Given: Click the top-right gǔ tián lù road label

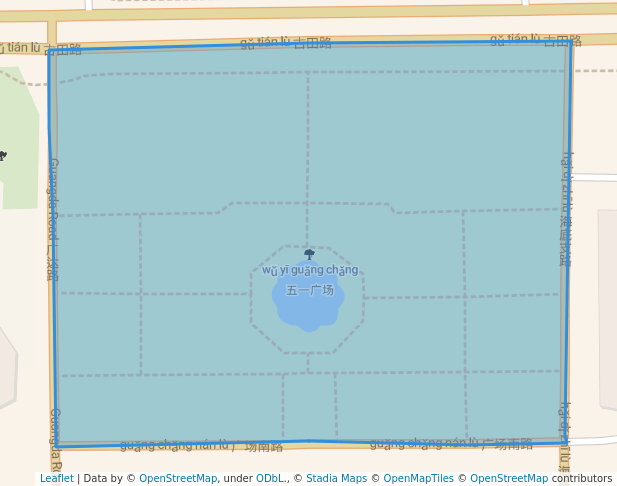Looking at the screenshot, I should pos(536,40).
